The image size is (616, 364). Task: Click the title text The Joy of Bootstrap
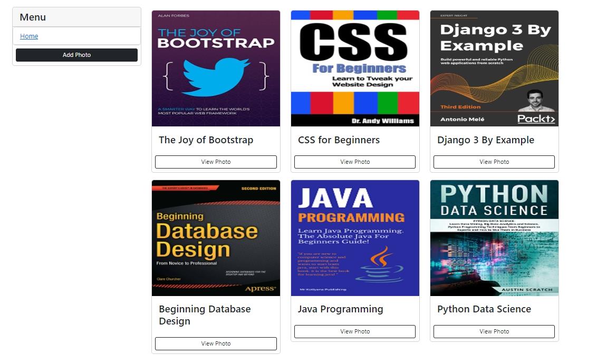pos(206,140)
